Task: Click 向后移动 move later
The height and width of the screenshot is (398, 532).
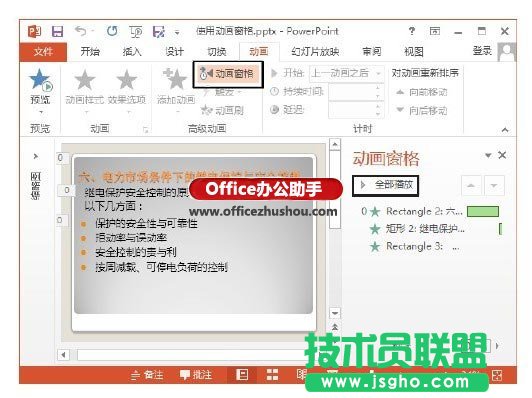Action: click(x=422, y=111)
